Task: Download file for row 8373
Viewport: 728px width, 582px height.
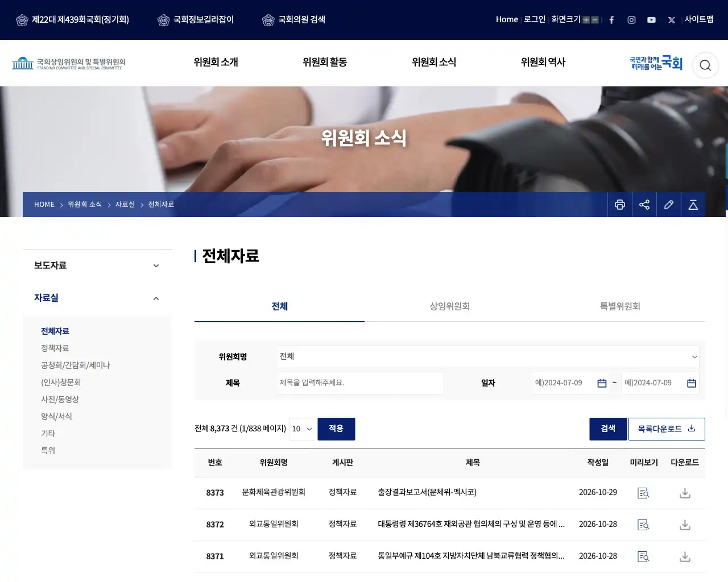Action: 685,493
